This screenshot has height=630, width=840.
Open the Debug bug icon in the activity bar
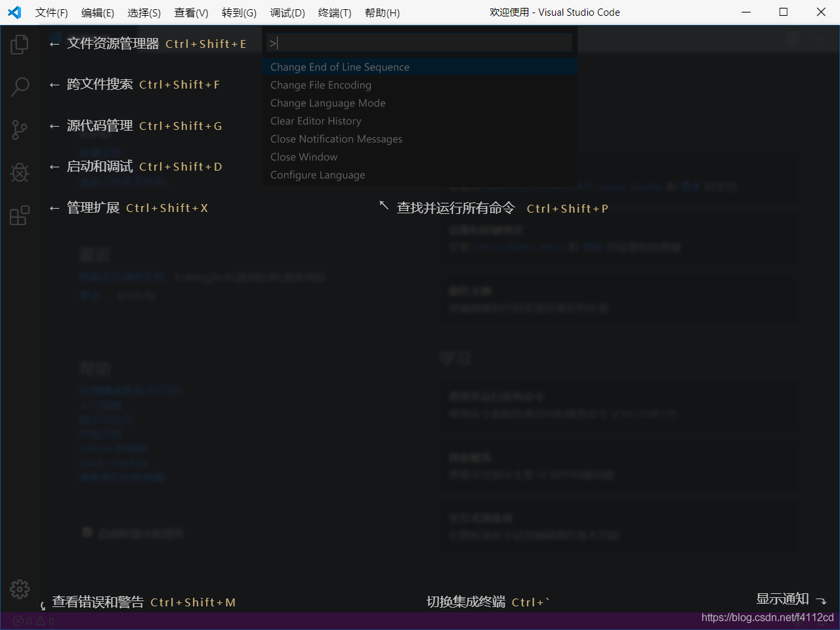(20, 172)
